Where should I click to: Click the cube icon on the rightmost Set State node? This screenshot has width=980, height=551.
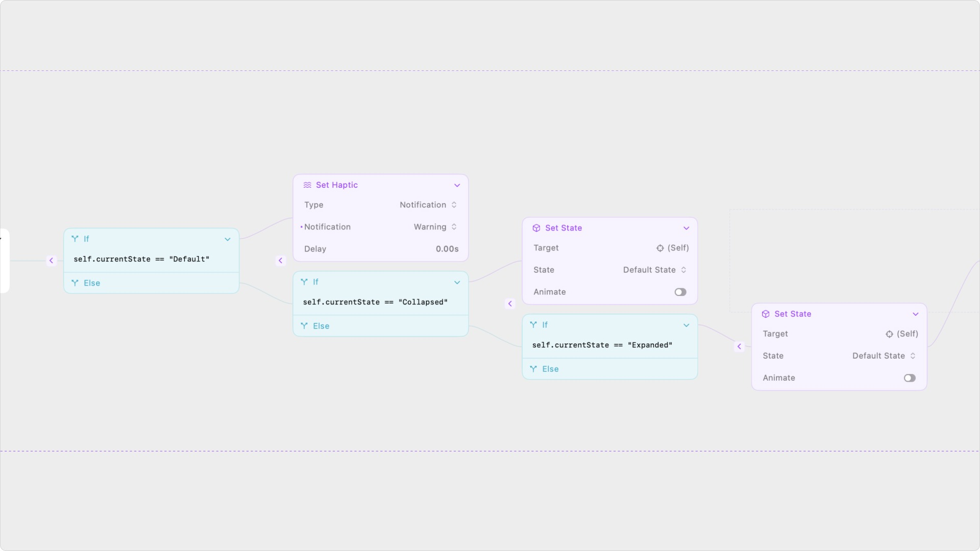point(766,314)
